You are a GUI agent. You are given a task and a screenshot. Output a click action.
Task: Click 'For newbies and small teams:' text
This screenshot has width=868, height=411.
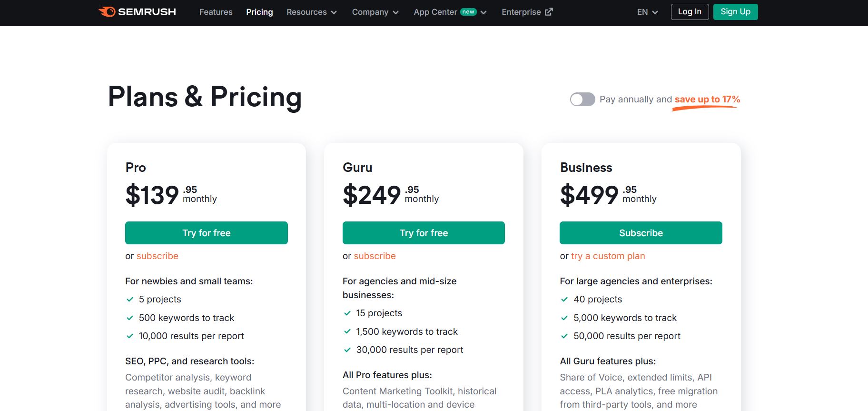click(189, 281)
